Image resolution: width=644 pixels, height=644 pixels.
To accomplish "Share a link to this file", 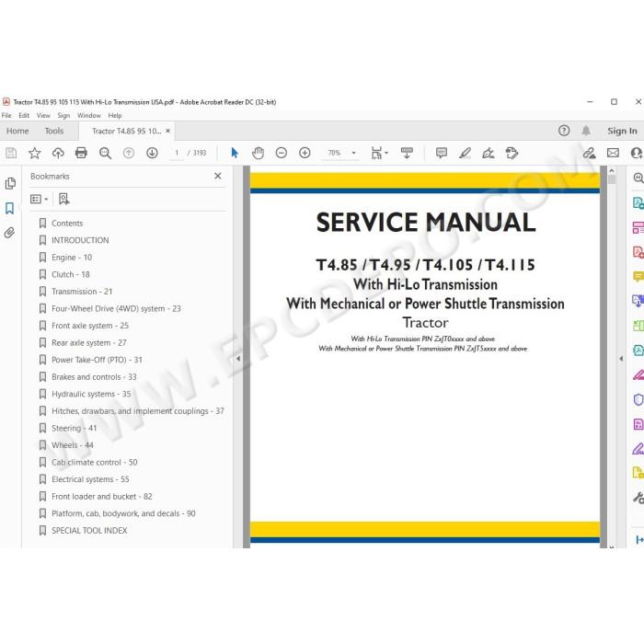I will 590,154.
